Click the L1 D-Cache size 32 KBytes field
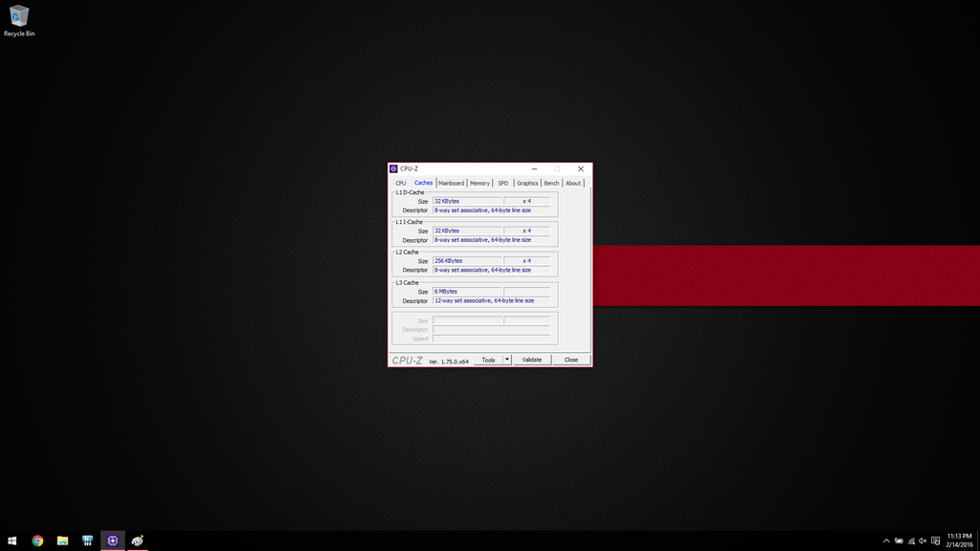980x551 pixels. coord(467,201)
